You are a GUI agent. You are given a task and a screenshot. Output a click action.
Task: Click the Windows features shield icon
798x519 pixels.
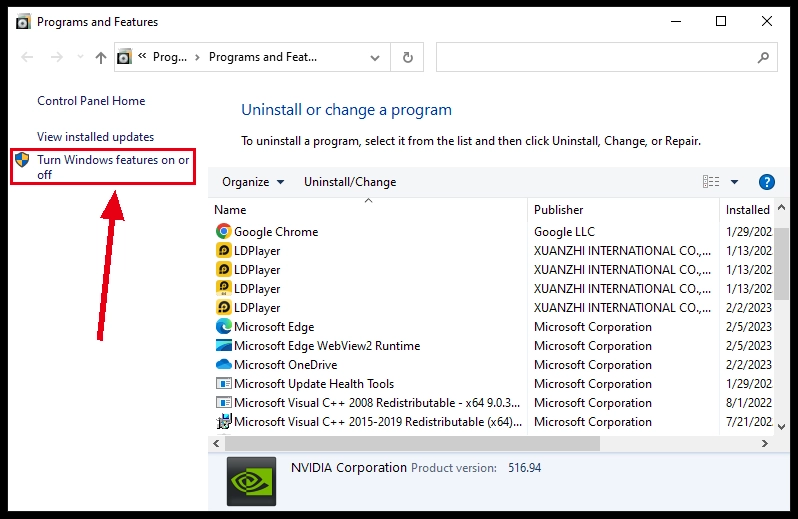click(x=22, y=160)
